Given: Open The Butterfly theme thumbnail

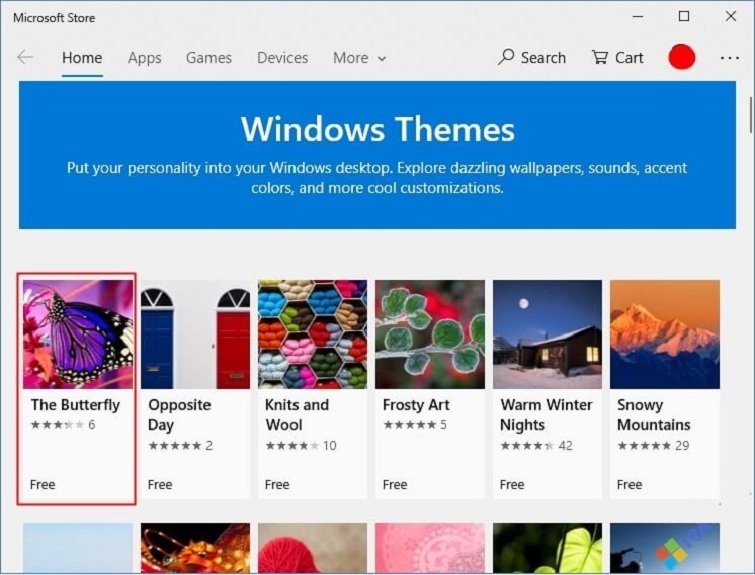Looking at the screenshot, I should click(x=78, y=334).
